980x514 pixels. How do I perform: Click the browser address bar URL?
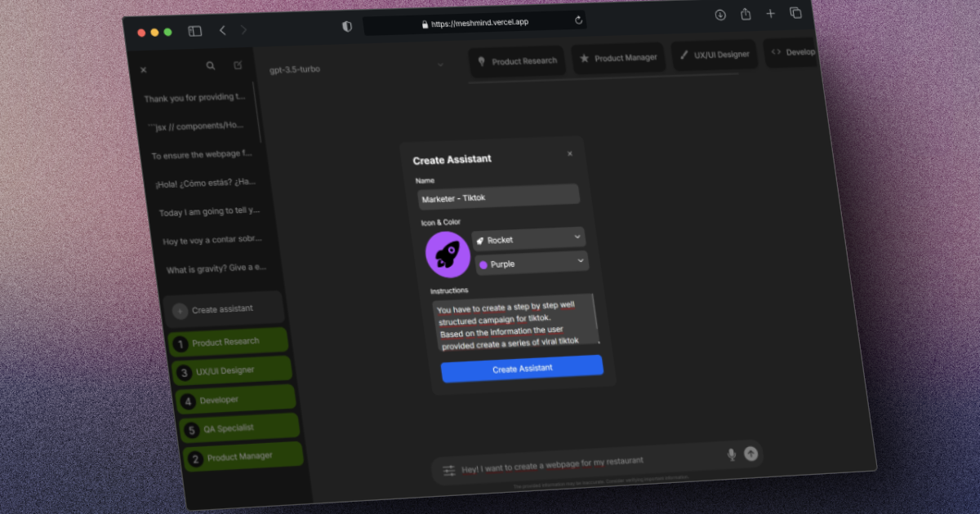[480, 23]
